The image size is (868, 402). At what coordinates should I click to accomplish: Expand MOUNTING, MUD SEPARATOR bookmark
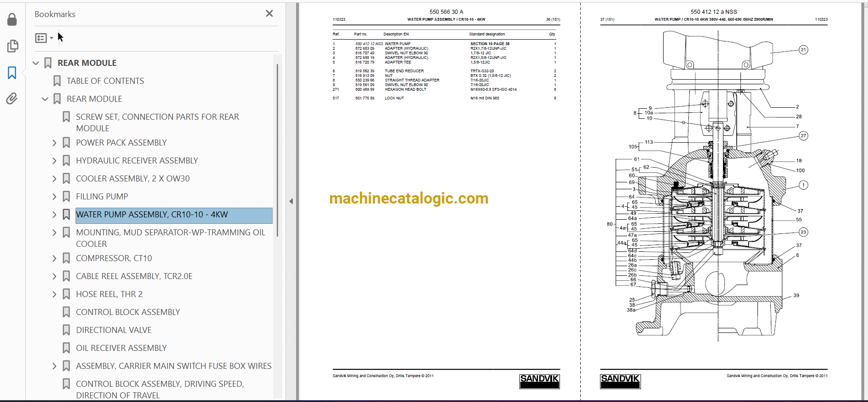point(54,233)
